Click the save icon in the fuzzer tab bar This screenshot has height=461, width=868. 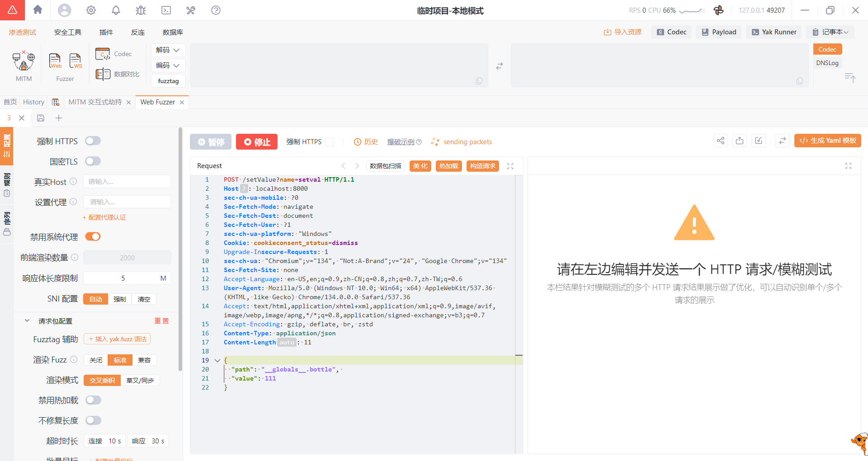click(41, 118)
